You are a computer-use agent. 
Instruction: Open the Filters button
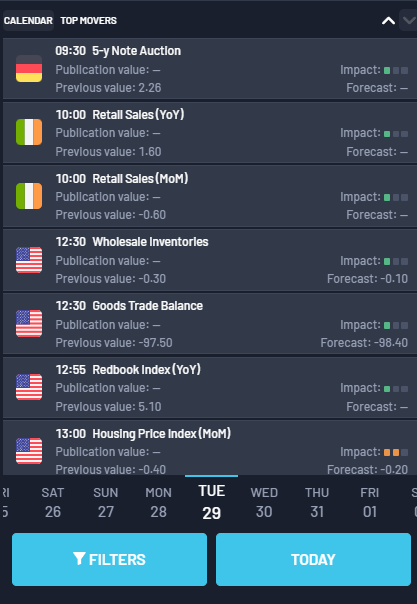point(109,559)
